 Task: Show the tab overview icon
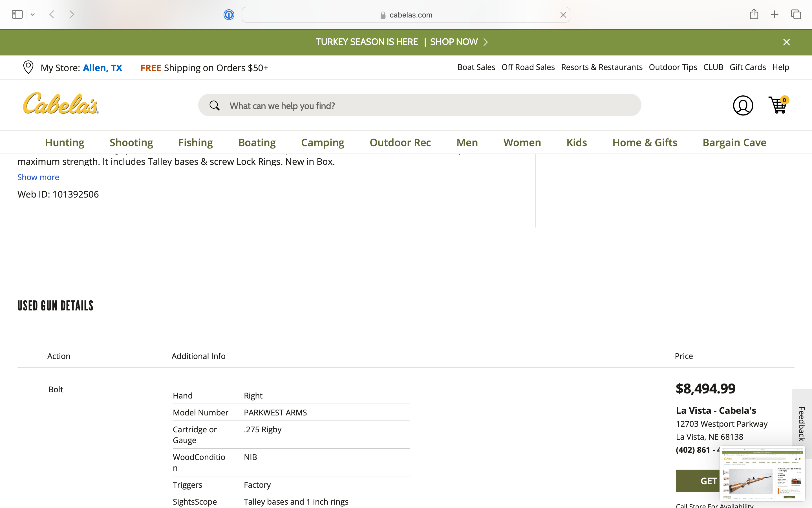click(x=796, y=14)
